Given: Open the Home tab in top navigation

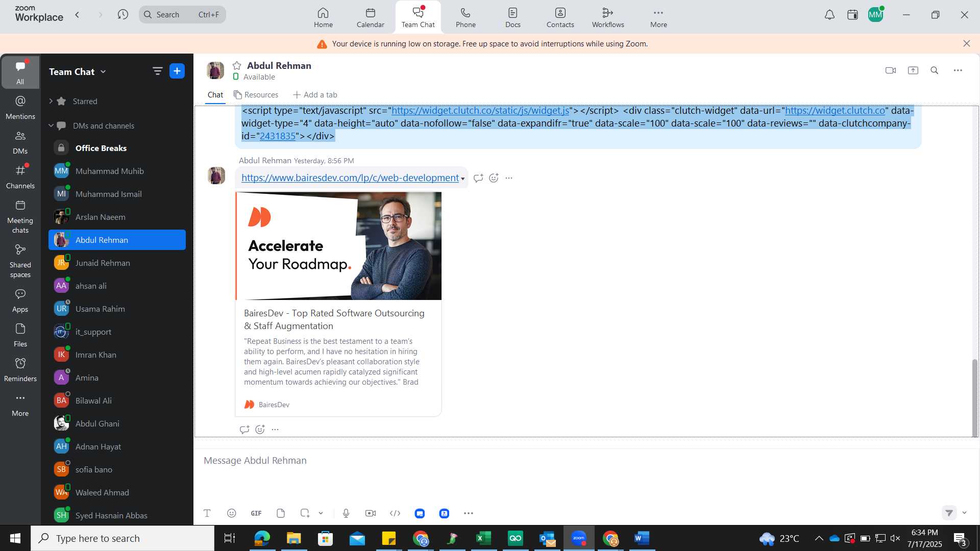Looking at the screenshot, I should pyautogui.click(x=323, y=17).
